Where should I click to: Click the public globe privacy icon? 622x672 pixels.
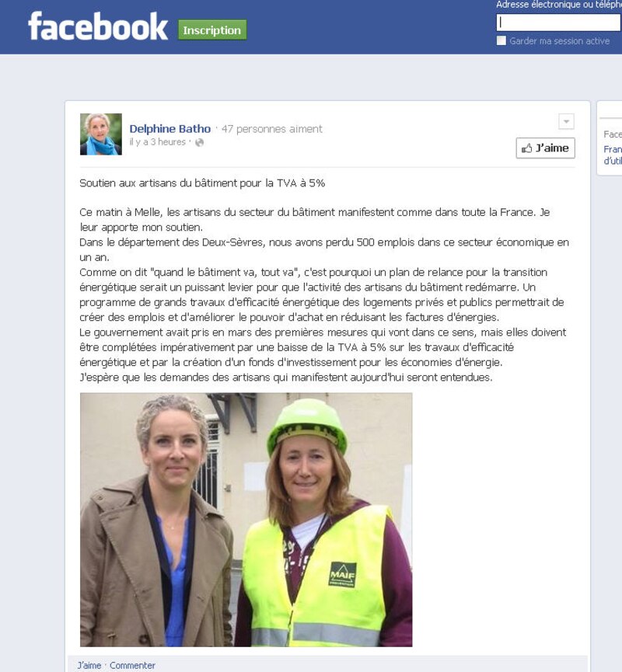(200, 142)
